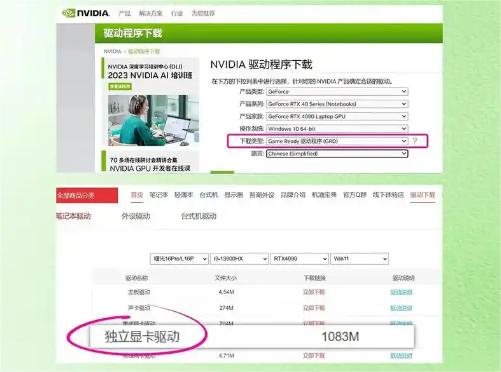Open the Chinese (Simplified) language dropdown
Screen dimensions: 501x372
click(x=337, y=154)
